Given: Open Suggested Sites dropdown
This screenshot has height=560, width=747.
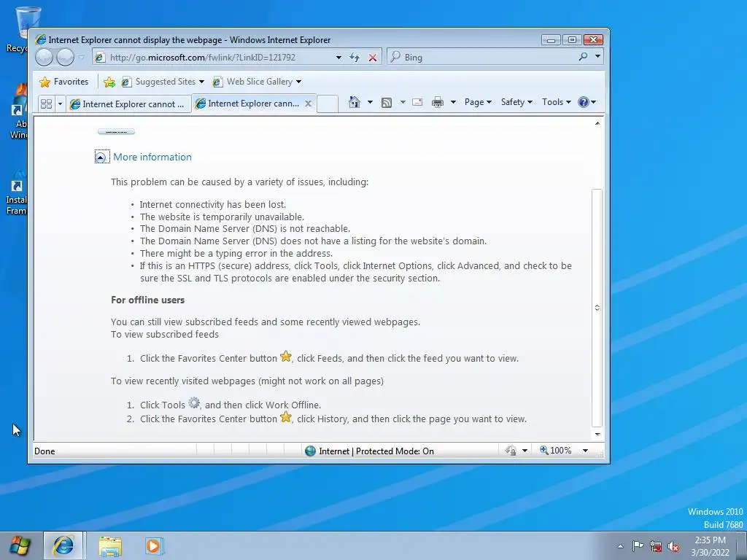Looking at the screenshot, I should (163, 82).
